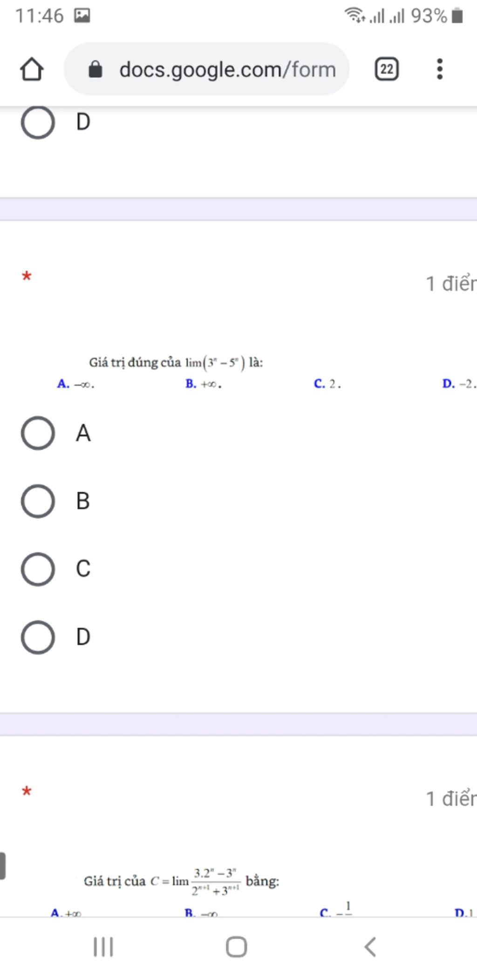Tap the padlock site security icon
The image size is (477, 980).
coord(95,69)
